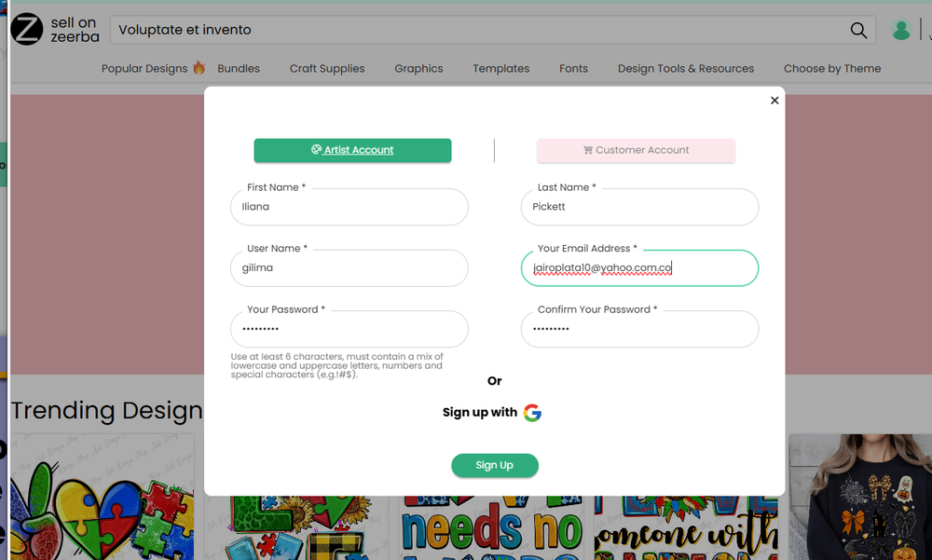Open Design Tools & Resources menu

pos(686,68)
